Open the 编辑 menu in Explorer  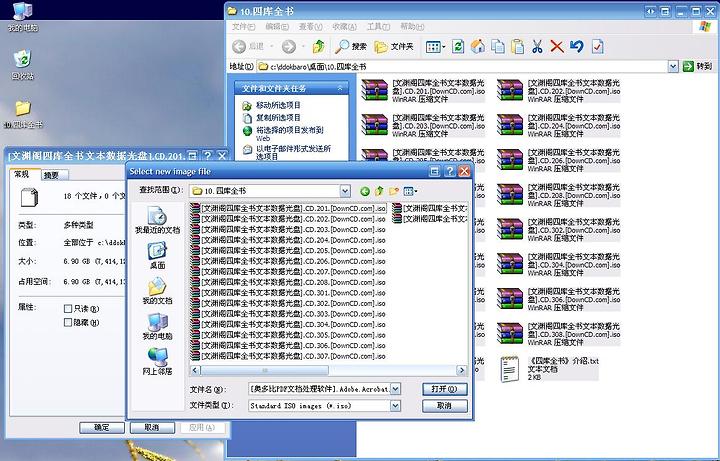pyautogui.click(x=277, y=27)
